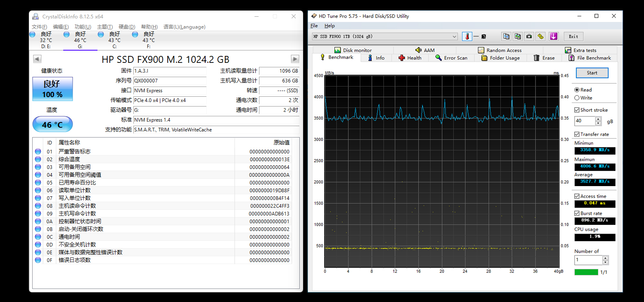
Task: Click the purple down arrow minimize-to-tray icon
Action: 553,36
